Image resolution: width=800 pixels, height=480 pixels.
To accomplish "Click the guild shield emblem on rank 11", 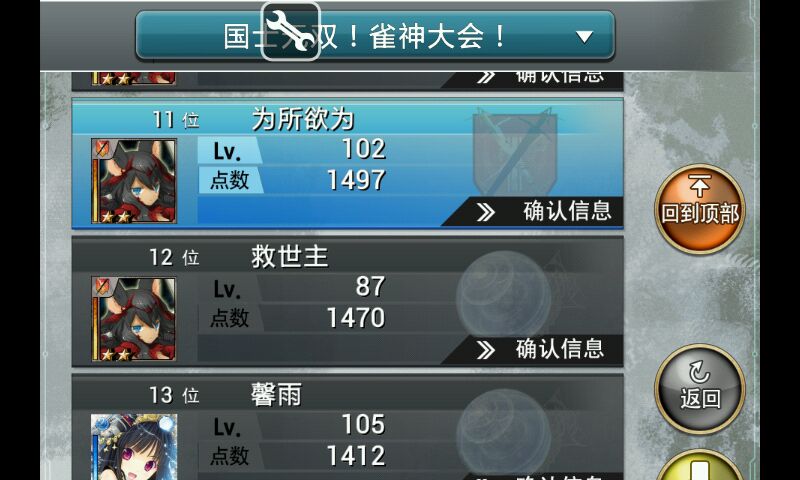I will click(x=514, y=150).
